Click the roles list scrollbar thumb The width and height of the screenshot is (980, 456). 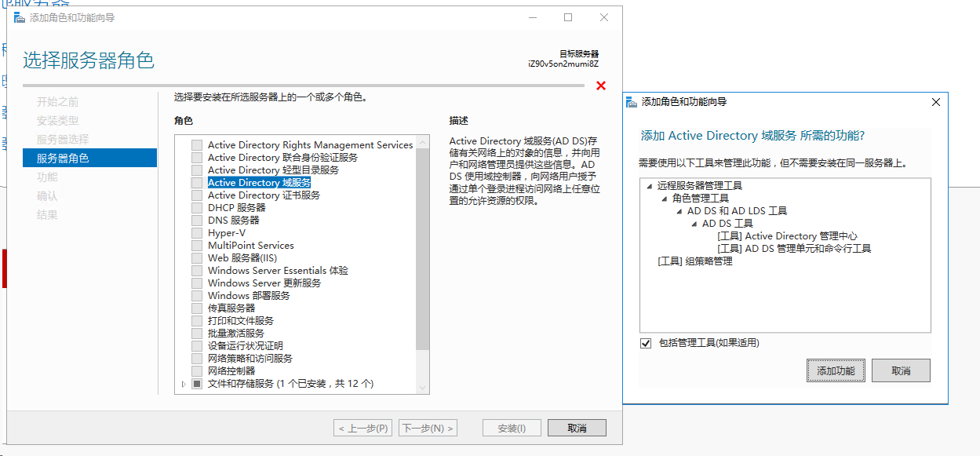tap(423, 249)
